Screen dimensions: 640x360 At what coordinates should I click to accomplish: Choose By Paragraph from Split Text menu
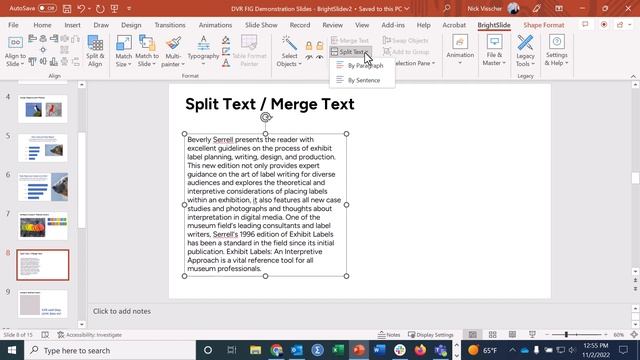(362, 65)
